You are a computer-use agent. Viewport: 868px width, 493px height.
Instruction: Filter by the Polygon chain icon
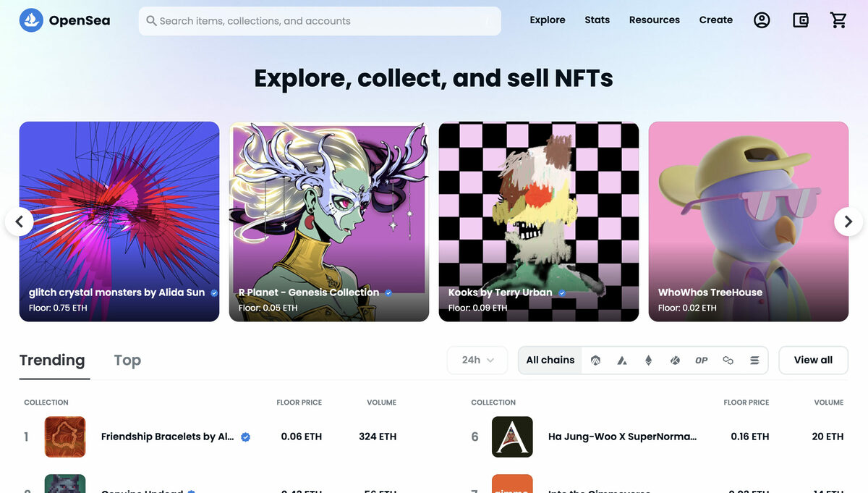coord(728,360)
